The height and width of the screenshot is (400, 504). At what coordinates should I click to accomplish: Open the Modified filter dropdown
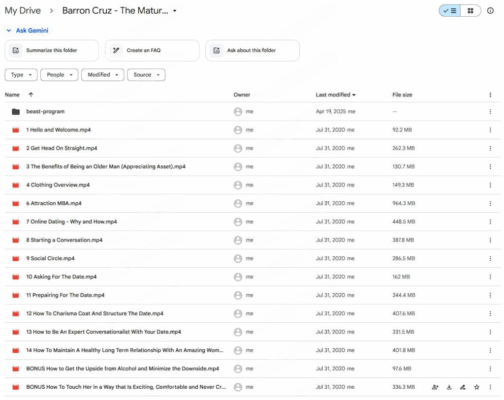(103, 75)
